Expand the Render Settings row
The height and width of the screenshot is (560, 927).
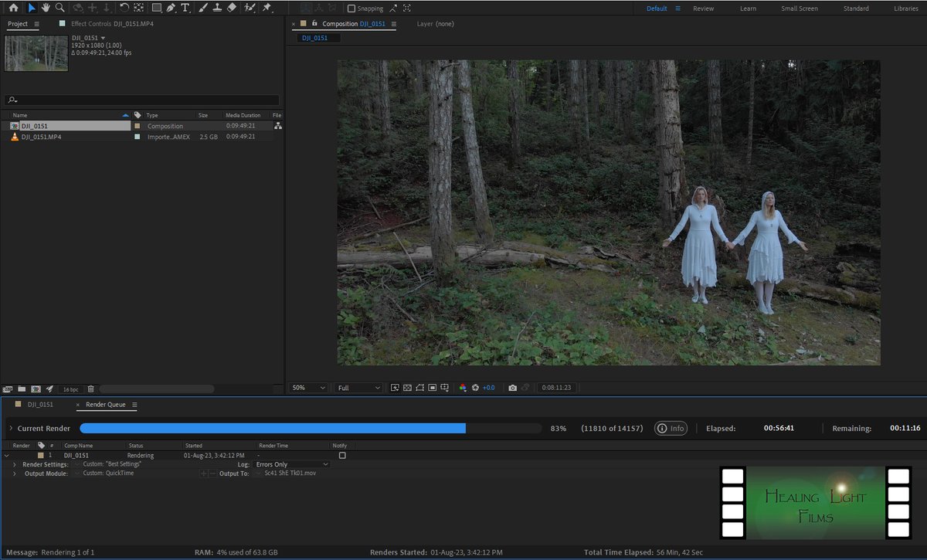[15, 464]
